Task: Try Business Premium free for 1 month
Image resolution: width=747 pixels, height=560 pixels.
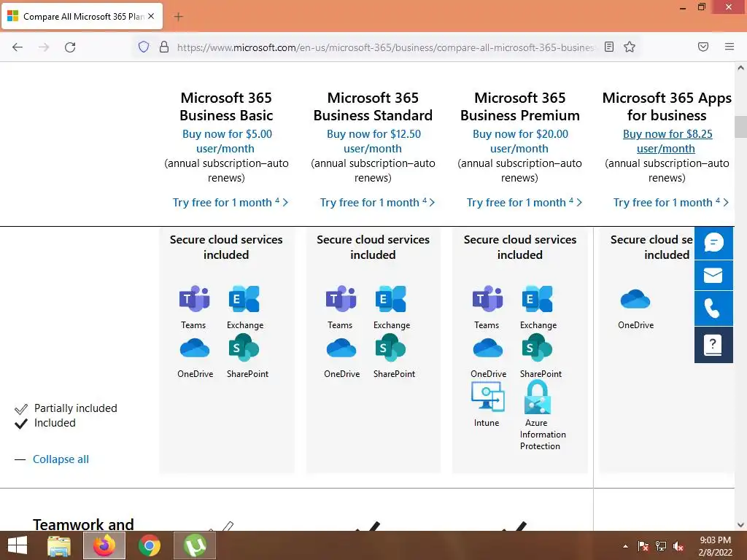Action: (524, 203)
